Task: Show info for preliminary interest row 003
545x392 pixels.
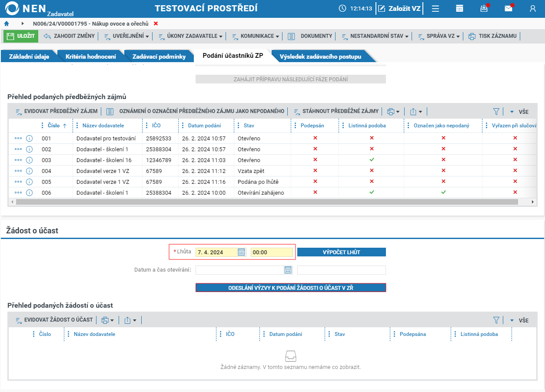Action: (x=30, y=160)
